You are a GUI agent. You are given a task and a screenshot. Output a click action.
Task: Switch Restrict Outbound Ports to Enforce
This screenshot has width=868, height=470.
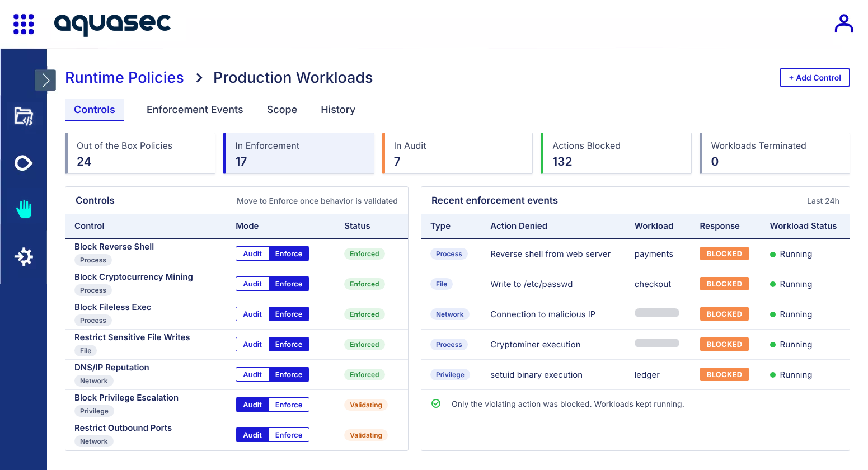(289, 435)
